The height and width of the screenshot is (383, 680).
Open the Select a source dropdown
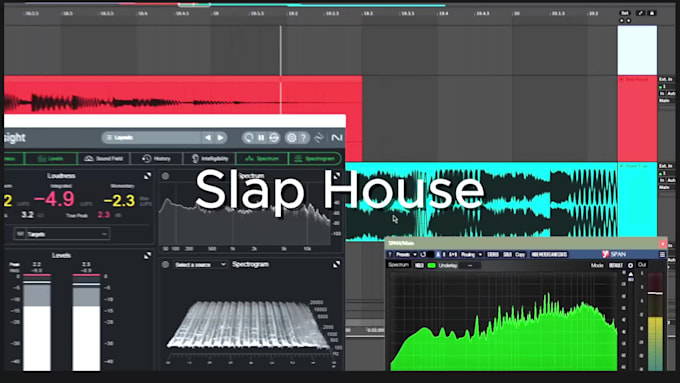(200, 264)
